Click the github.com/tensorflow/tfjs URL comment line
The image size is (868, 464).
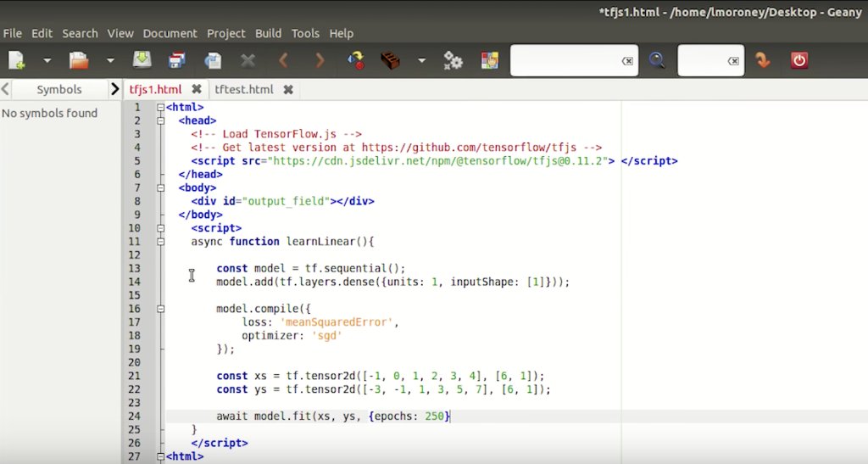(x=397, y=148)
